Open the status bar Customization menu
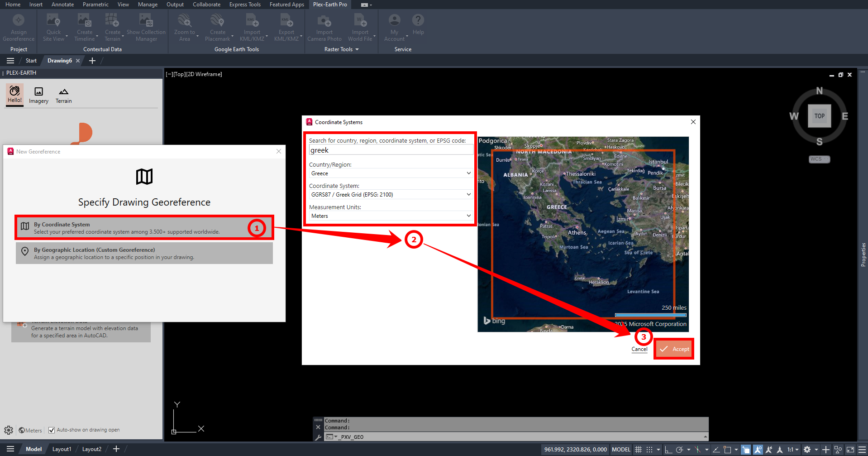 [x=862, y=450]
